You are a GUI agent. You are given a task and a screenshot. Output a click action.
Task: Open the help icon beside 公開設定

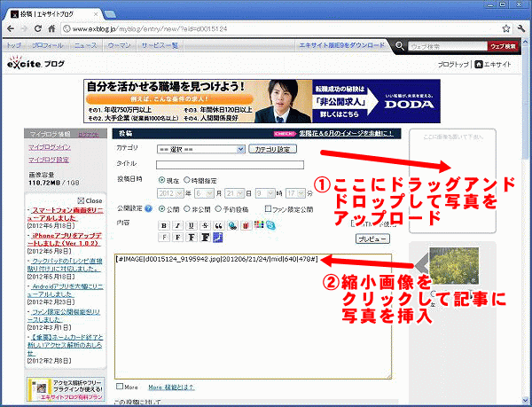148,208
